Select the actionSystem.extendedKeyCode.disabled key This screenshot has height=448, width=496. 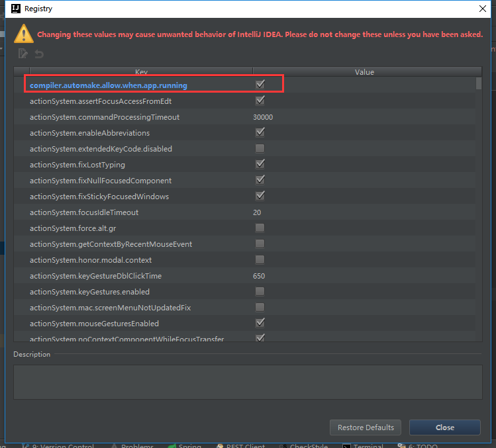[x=101, y=149]
